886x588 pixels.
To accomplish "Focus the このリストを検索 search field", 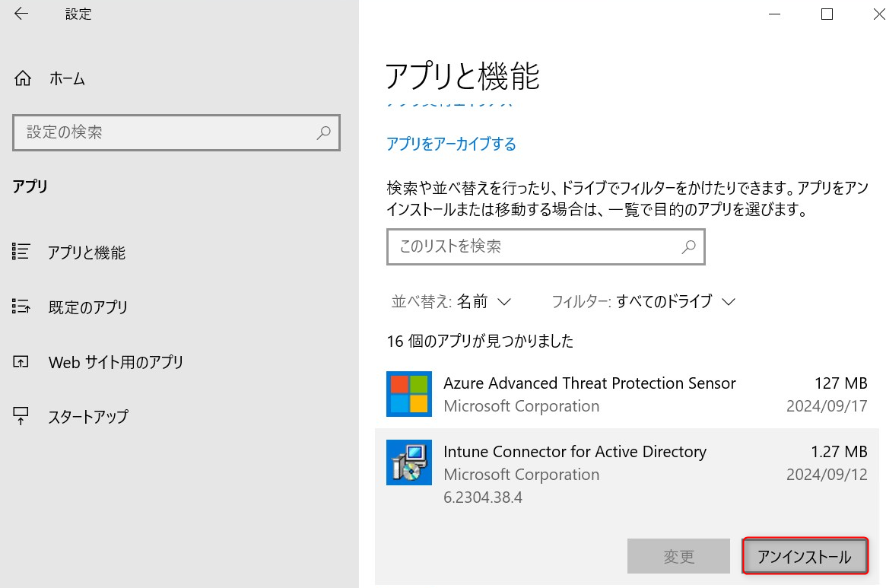I will 546,246.
